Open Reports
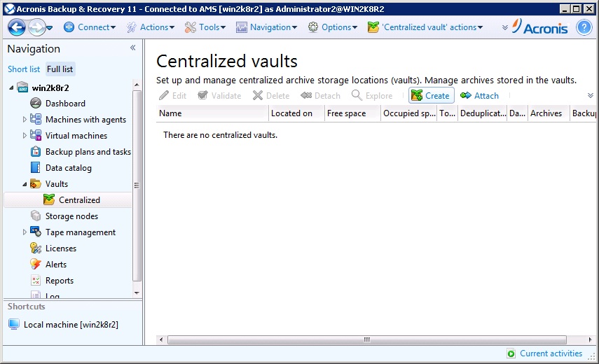This screenshot has width=599, height=364. pos(60,281)
